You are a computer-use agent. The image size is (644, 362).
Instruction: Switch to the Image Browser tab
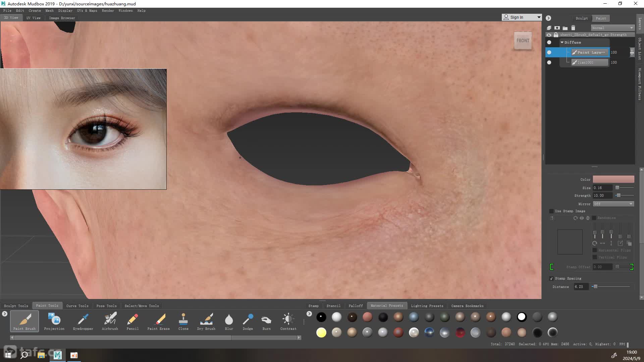[62, 18]
